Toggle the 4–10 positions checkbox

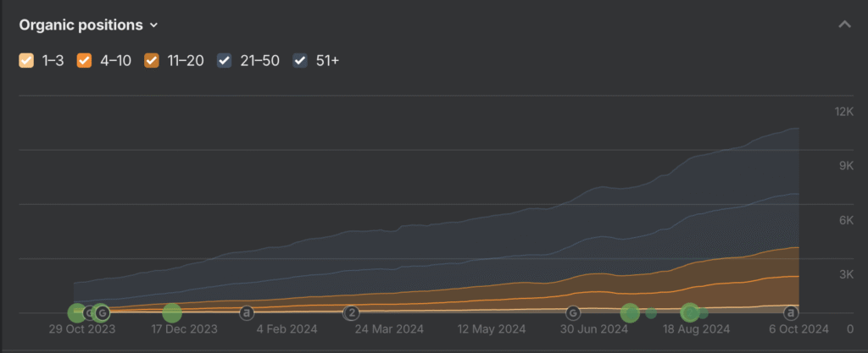pyautogui.click(x=85, y=60)
